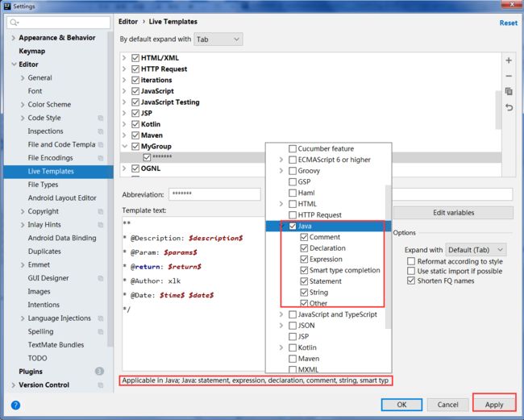The height and width of the screenshot is (420, 524).
Task: Check the Groovy context checkbox
Action: pyautogui.click(x=293, y=171)
